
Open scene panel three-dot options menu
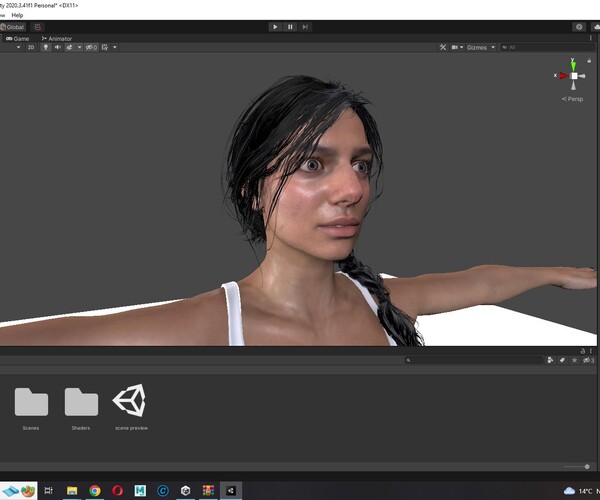tap(591, 38)
